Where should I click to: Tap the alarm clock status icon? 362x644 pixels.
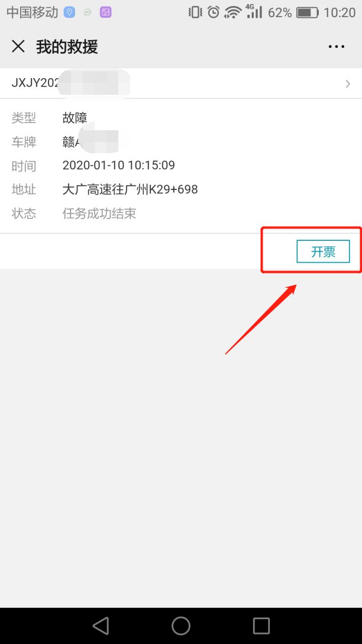214,12
